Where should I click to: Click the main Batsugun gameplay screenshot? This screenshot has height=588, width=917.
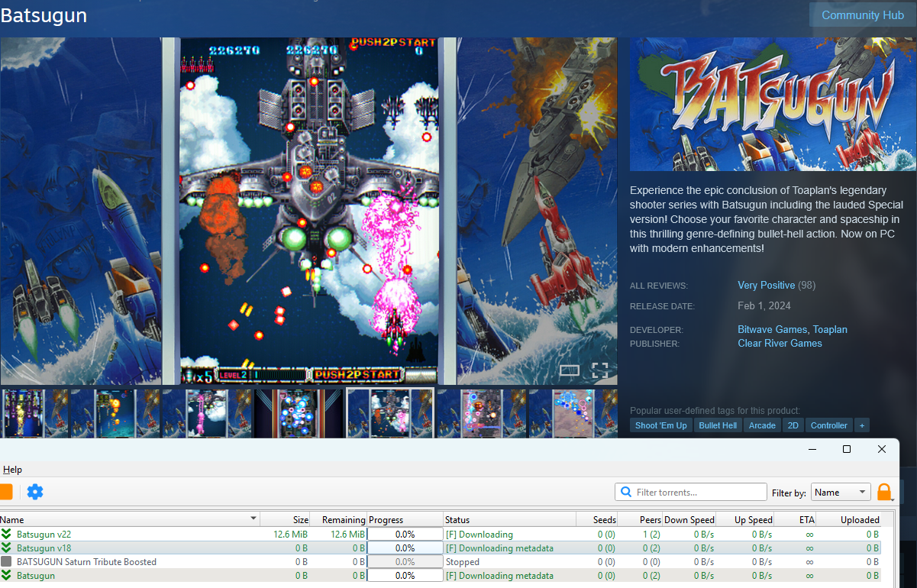308,211
